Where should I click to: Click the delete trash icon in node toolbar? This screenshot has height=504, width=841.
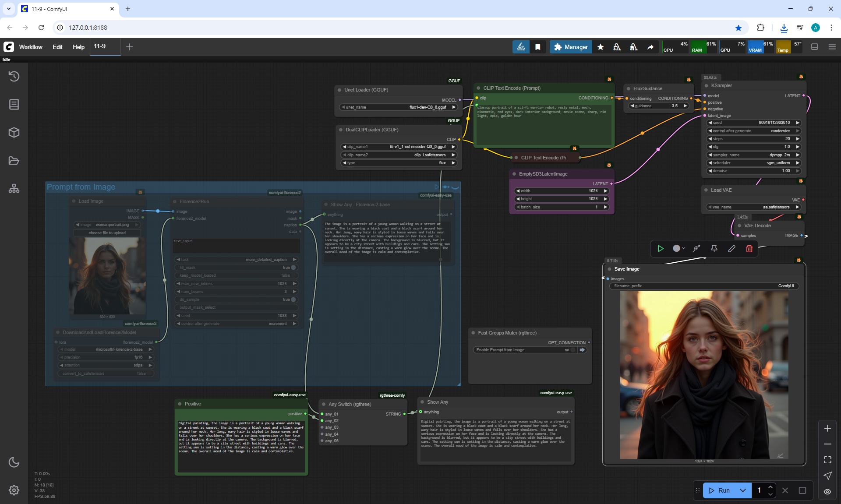749,249
